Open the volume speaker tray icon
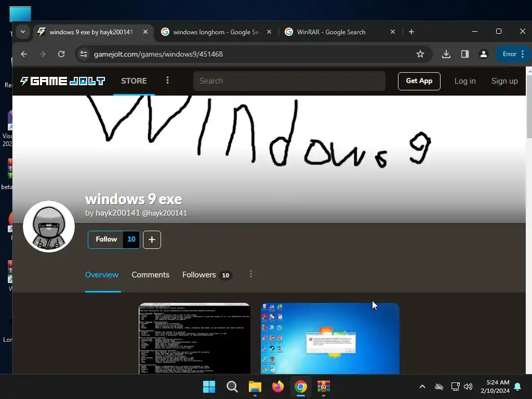532x399 pixels. (468, 387)
